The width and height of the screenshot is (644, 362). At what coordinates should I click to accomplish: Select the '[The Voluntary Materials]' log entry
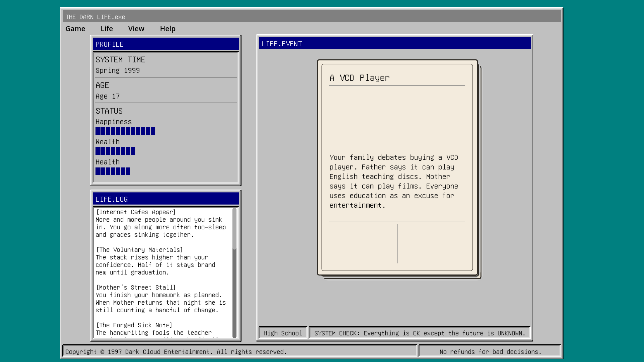pos(139,249)
